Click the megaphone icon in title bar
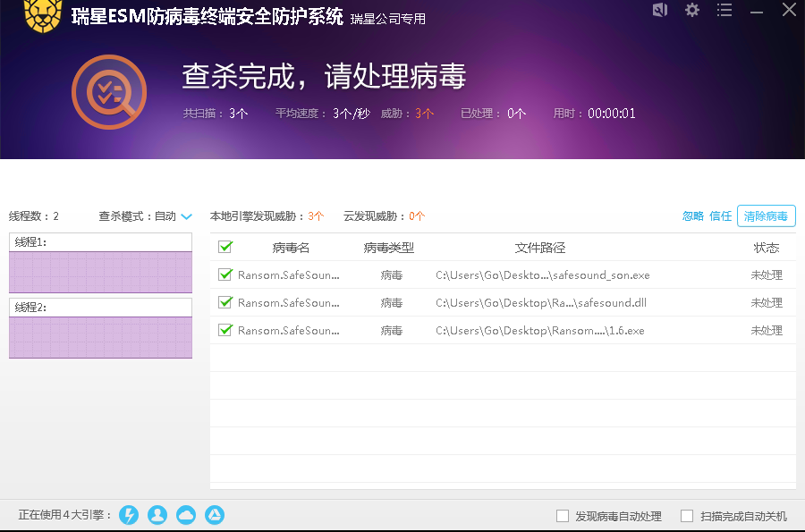805x532 pixels. (660, 10)
